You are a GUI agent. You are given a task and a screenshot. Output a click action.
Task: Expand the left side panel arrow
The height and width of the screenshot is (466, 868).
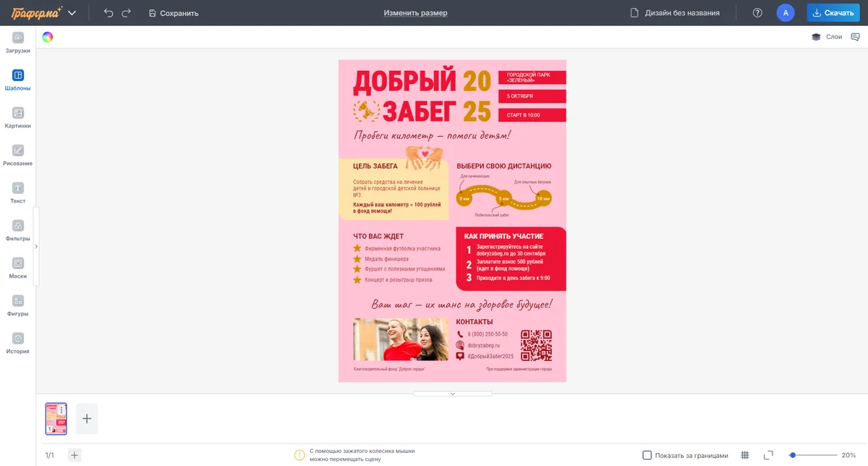point(36,247)
